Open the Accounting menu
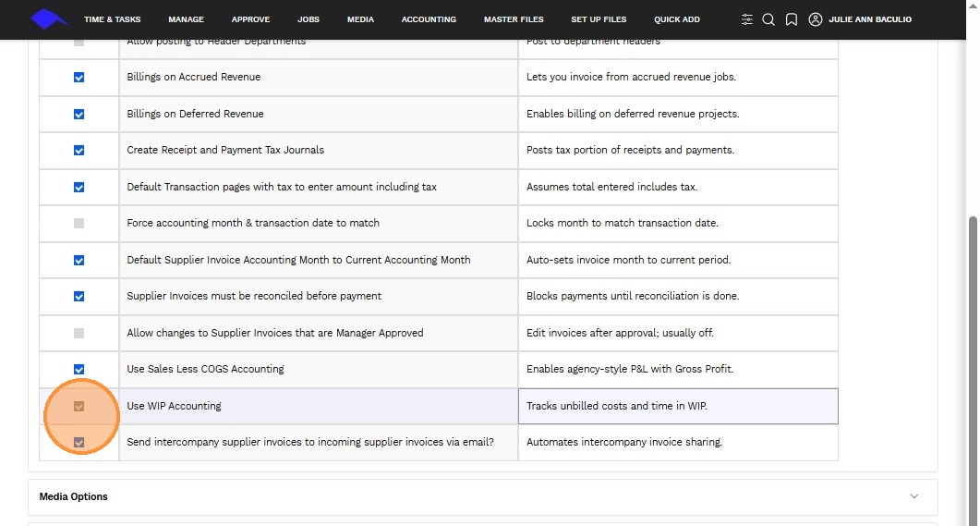Image resolution: width=980 pixels, height=526 pixels. [429, 19]
